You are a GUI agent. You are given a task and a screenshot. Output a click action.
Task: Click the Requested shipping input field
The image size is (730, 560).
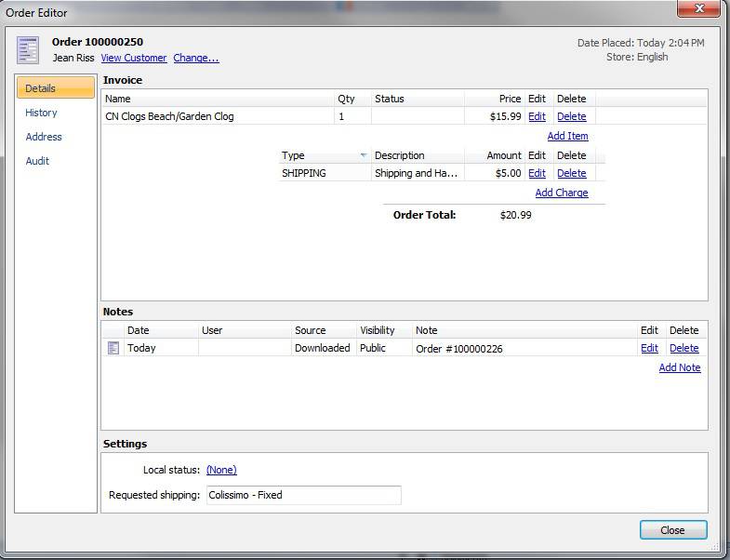[303, 495]
